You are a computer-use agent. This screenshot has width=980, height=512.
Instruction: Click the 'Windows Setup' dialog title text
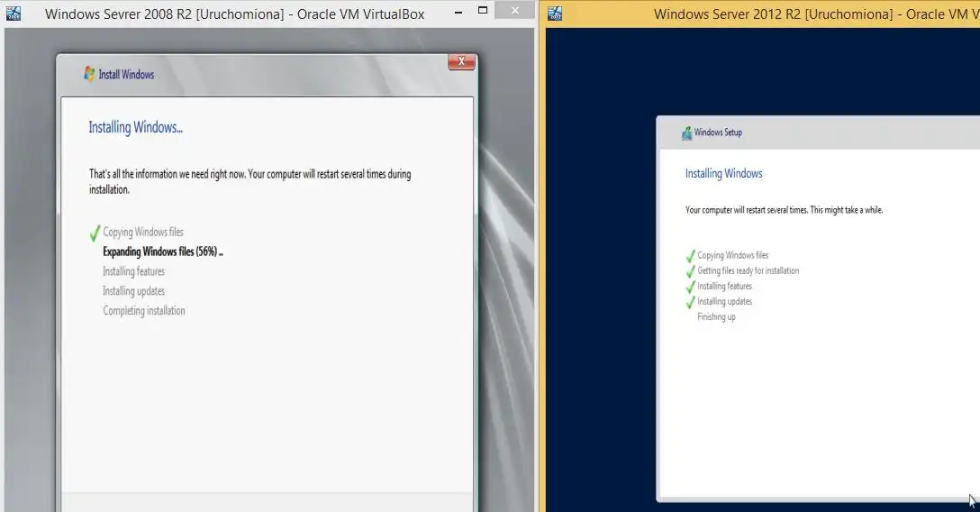click(x=718, y=133)
